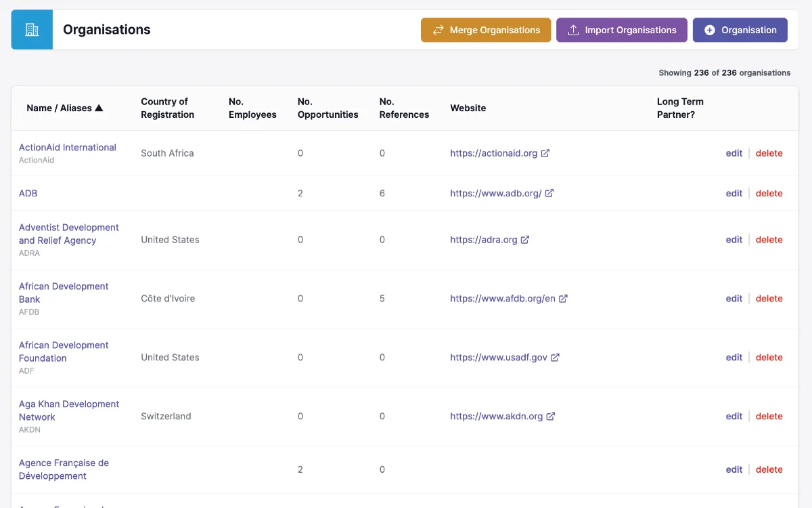The height and width of the screenshot is (508, 812).
Task: Edit the African Development Foundation row
Action: pos(734,358)
